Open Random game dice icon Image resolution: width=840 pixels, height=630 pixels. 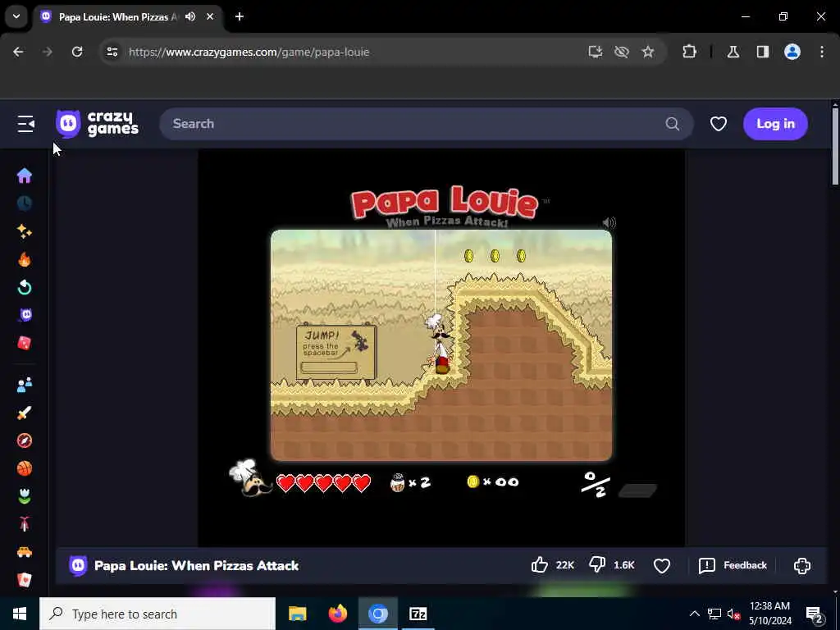coord(24,343)
